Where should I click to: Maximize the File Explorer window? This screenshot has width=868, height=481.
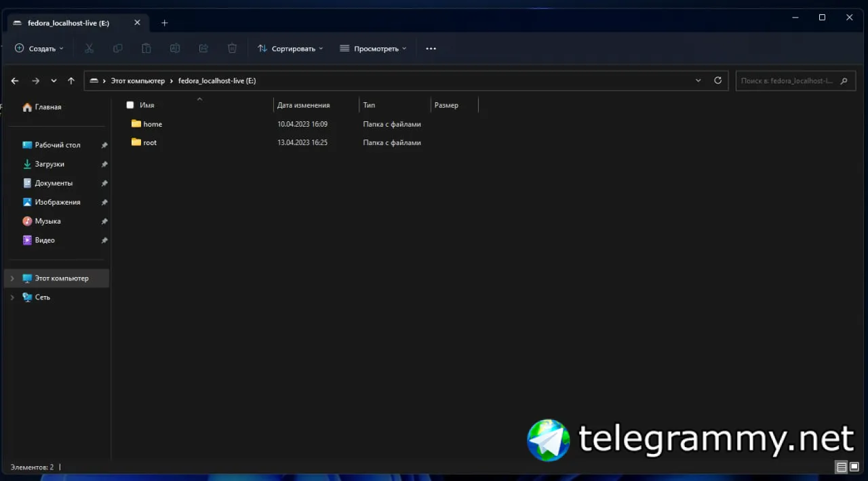click(822, 17)
